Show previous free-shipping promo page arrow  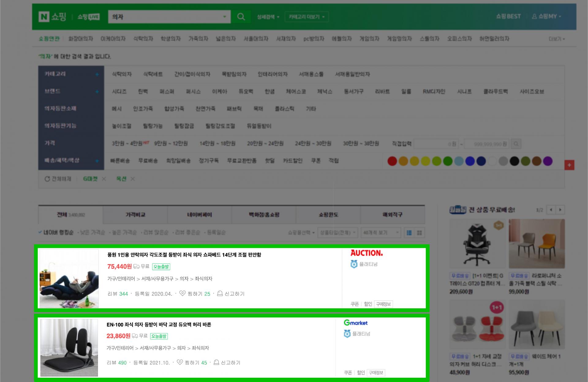pos(551,210)
